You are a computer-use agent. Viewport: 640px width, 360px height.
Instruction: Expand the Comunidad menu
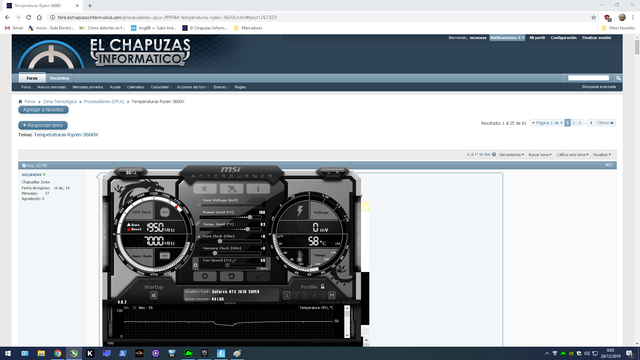click(161, 87)
